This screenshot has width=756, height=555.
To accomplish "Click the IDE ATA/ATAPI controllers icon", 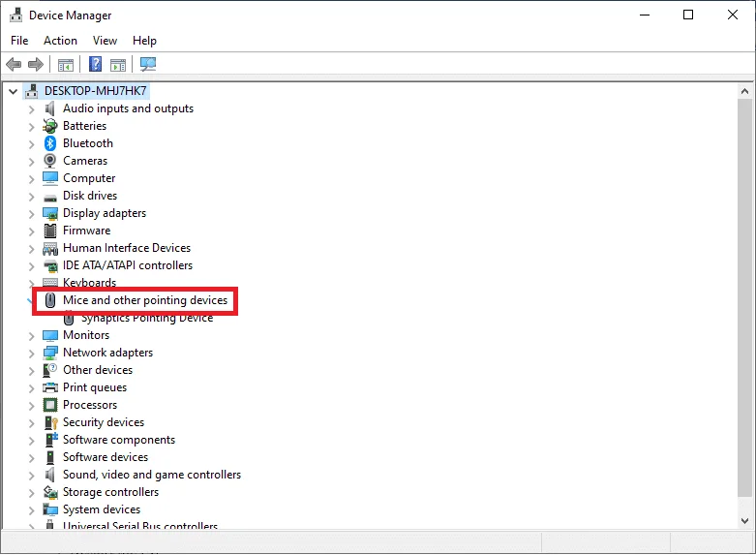I will (x=50, y=265).
